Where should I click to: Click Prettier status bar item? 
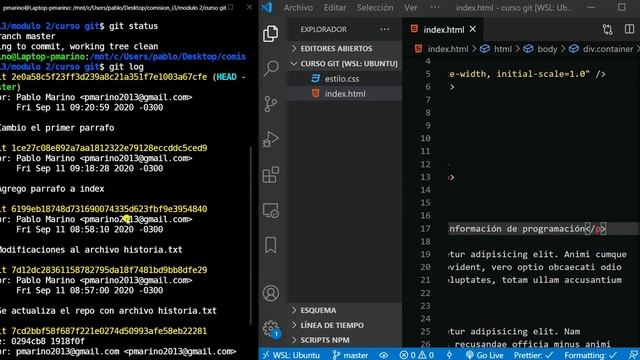tap(533, 355)
